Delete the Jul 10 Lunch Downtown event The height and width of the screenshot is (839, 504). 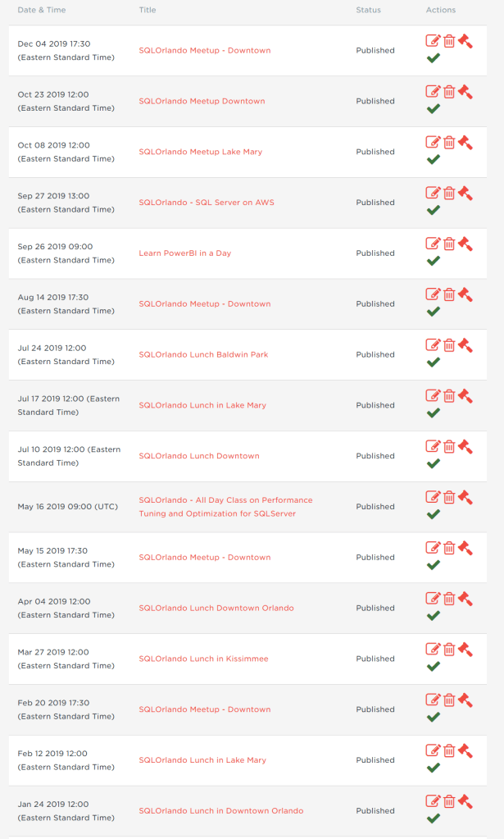point(449,447)
